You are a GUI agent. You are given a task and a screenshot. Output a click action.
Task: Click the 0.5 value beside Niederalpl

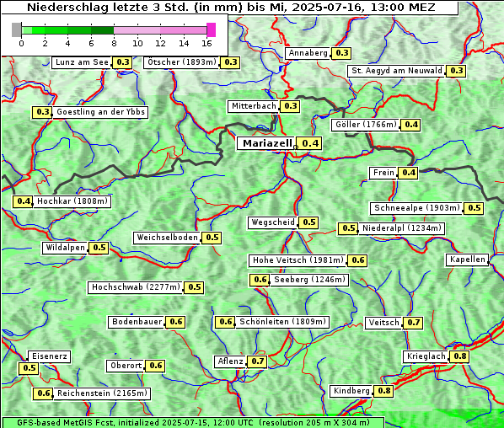348,228
